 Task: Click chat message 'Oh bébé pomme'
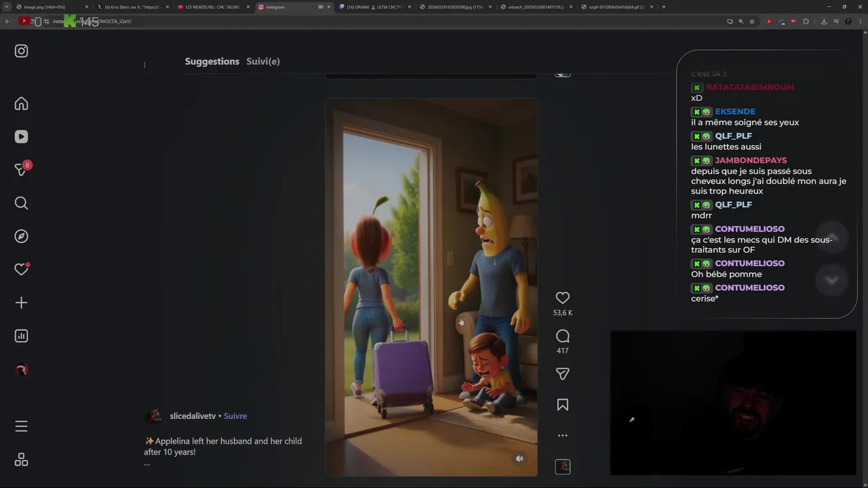tap(726, 274)
